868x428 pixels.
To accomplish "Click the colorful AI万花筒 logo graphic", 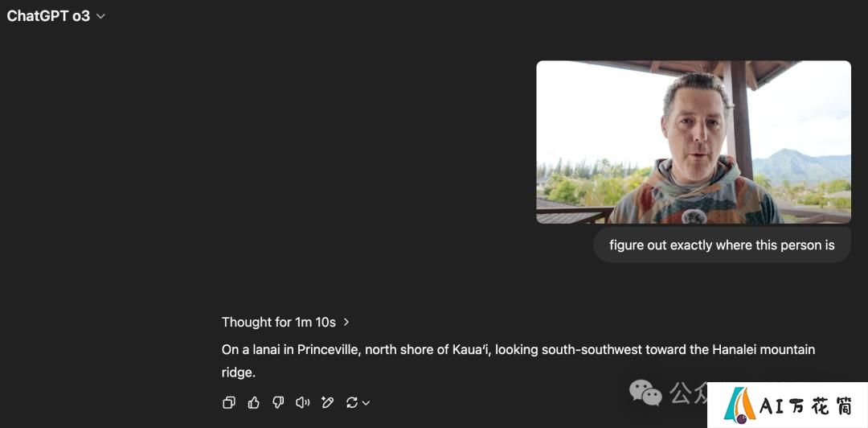I will (x=739, y=405).
